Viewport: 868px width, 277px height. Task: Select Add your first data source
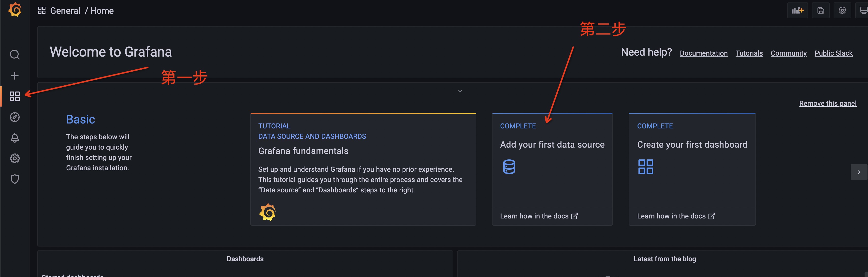[552, 144]
